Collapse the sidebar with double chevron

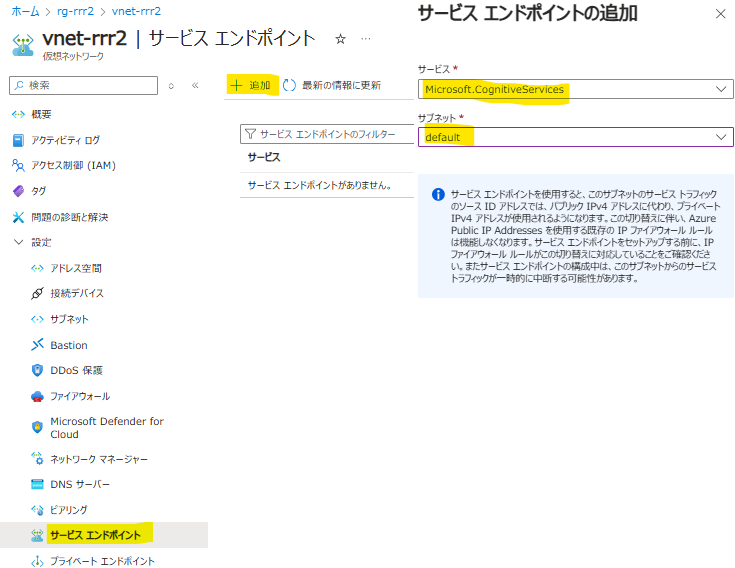pyautogui.click(x=195, y=85)
